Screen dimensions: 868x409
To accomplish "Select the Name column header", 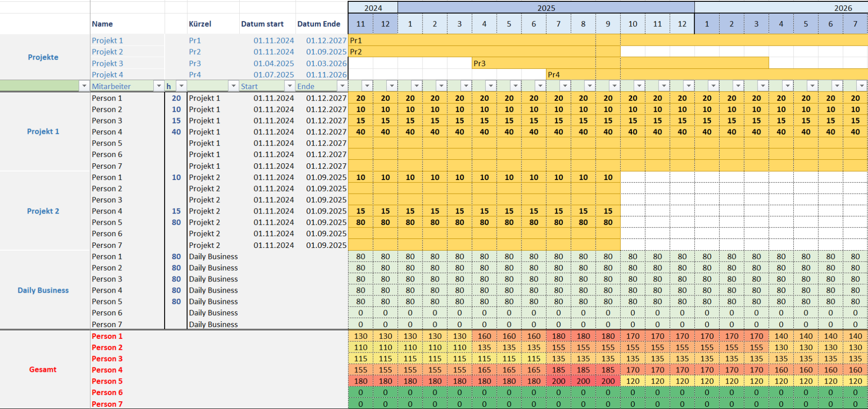I will point(102,24).
